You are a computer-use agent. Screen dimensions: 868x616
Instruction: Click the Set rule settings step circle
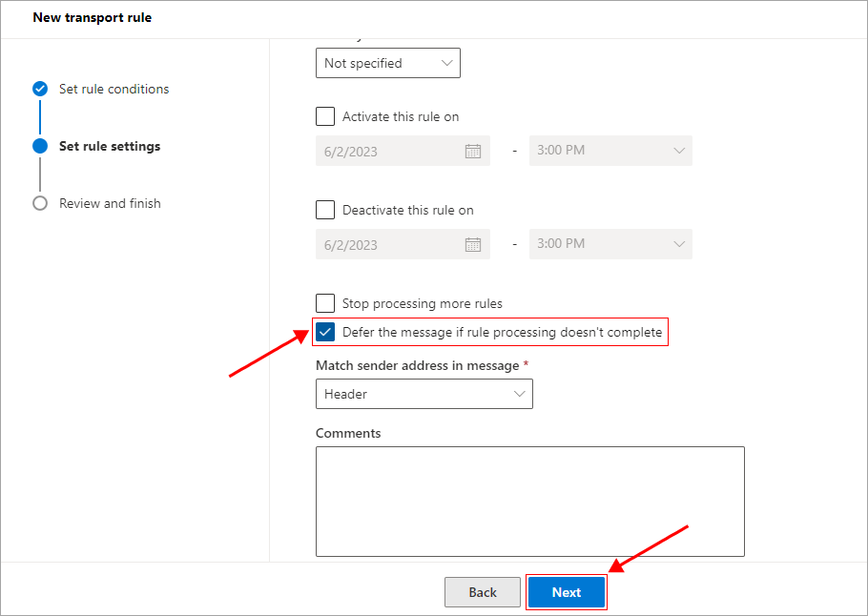(39, 146)
